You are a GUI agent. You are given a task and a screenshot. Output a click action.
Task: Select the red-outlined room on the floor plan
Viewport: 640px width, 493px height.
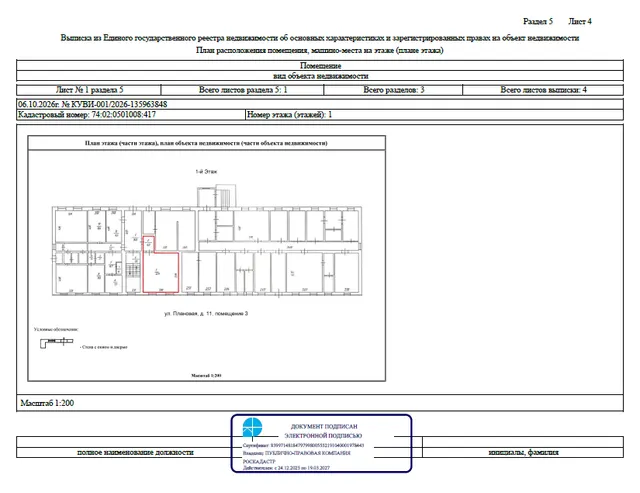pos(160,264)
